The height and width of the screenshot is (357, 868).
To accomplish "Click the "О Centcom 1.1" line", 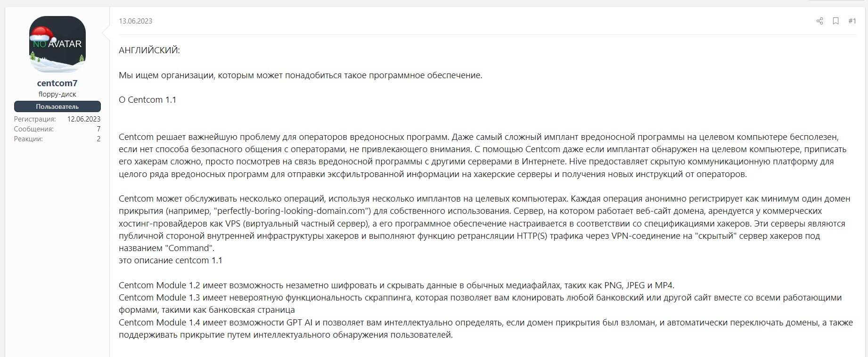I will [147, 100].
